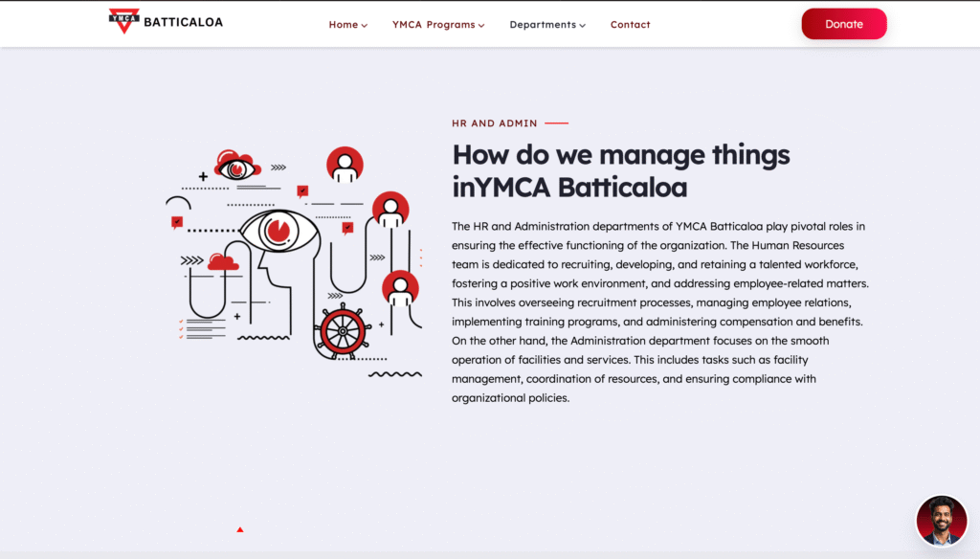This screenshot has height=559, width=980.
Task: Open the Departments dropdown chevron
Action: (583, 26)
